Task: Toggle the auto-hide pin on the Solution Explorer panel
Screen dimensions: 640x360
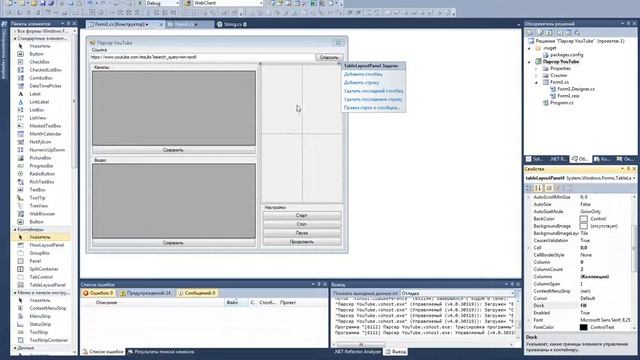Action: tap(629, 24)
